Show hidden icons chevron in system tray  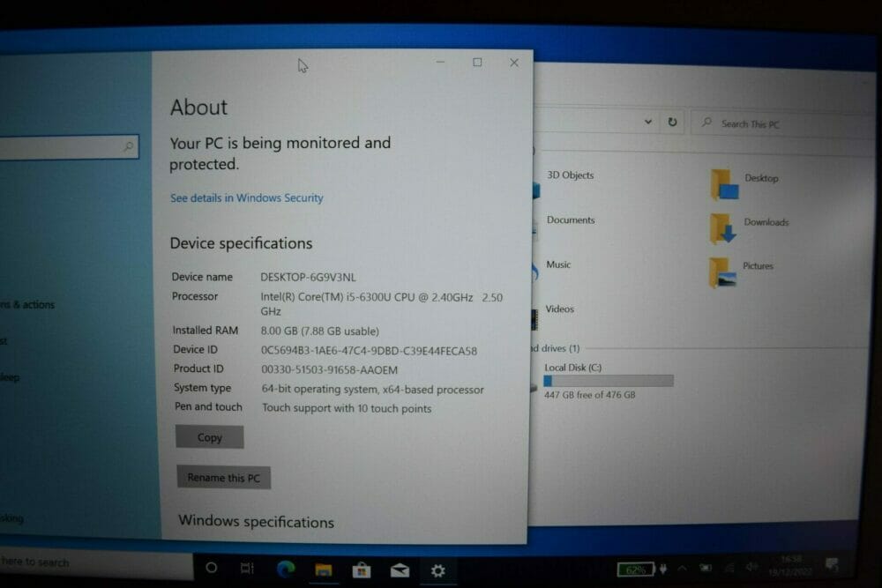click(683, 569)
